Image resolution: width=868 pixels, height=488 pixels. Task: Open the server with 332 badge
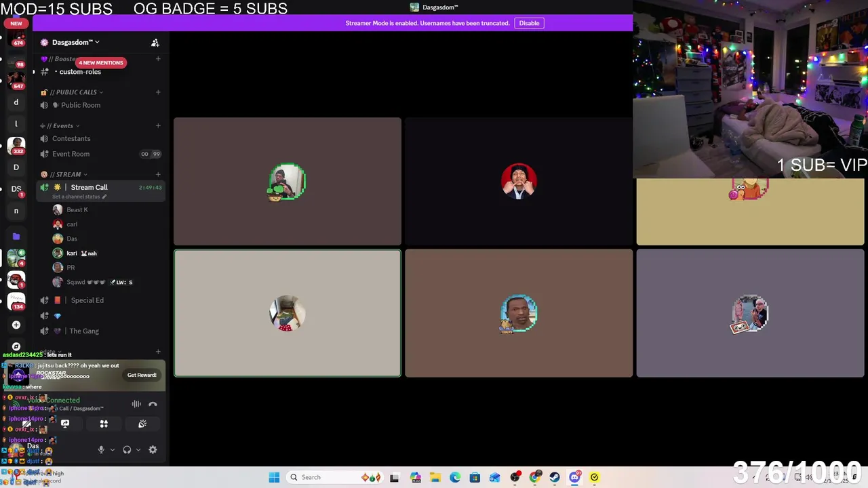point(16,145)
